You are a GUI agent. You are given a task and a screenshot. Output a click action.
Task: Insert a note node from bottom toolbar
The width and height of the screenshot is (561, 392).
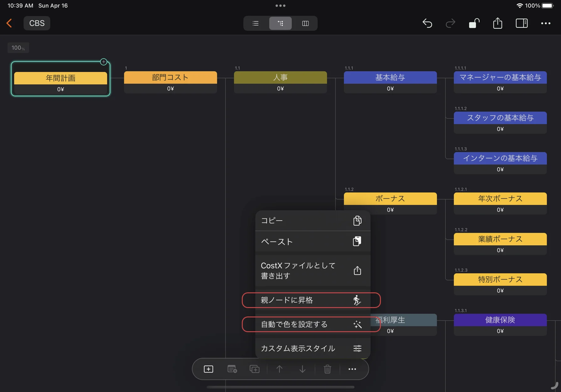click(x=232, y=369)
